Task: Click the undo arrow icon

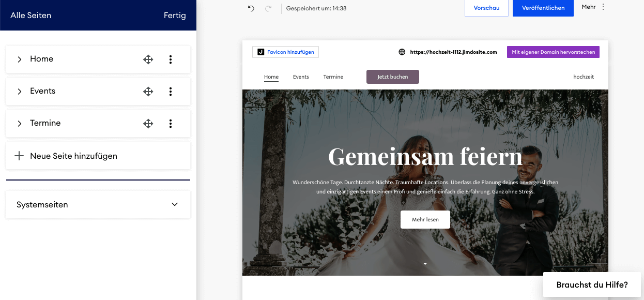Action: pos(251,8)
